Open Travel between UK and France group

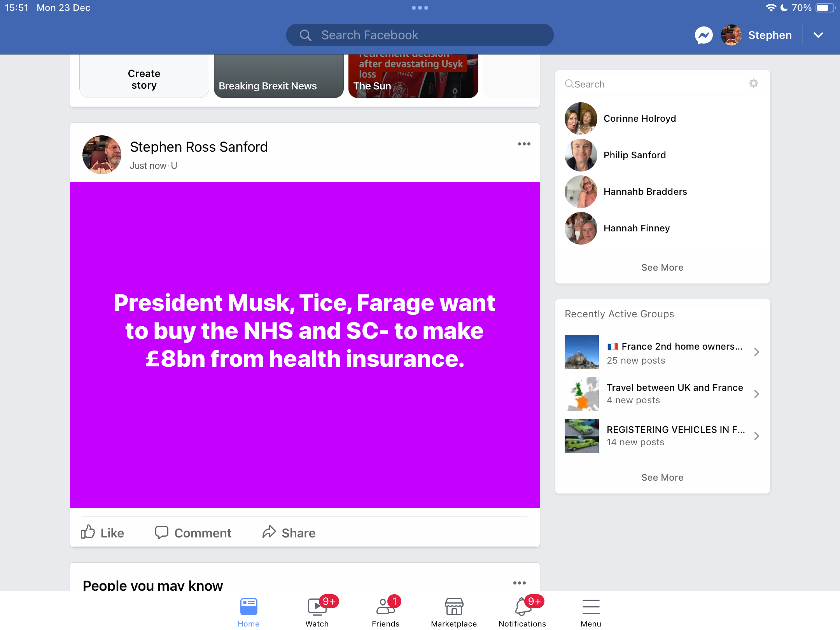pos(662,394)
